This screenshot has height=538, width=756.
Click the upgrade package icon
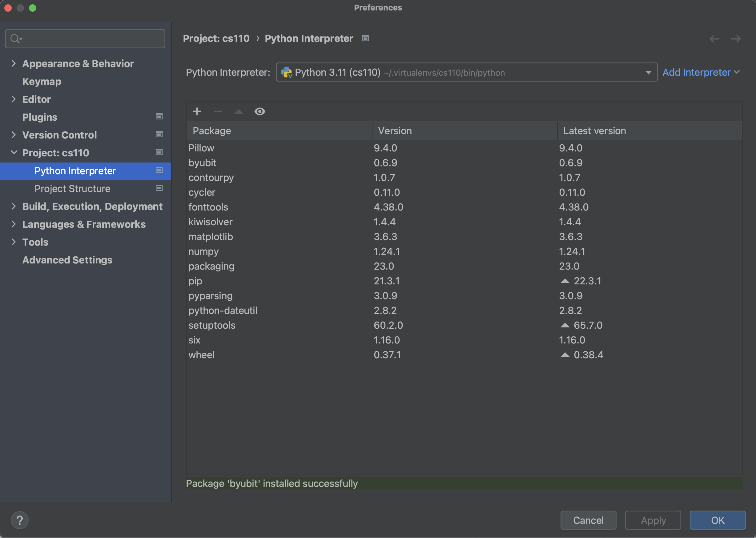coord(239,110)
